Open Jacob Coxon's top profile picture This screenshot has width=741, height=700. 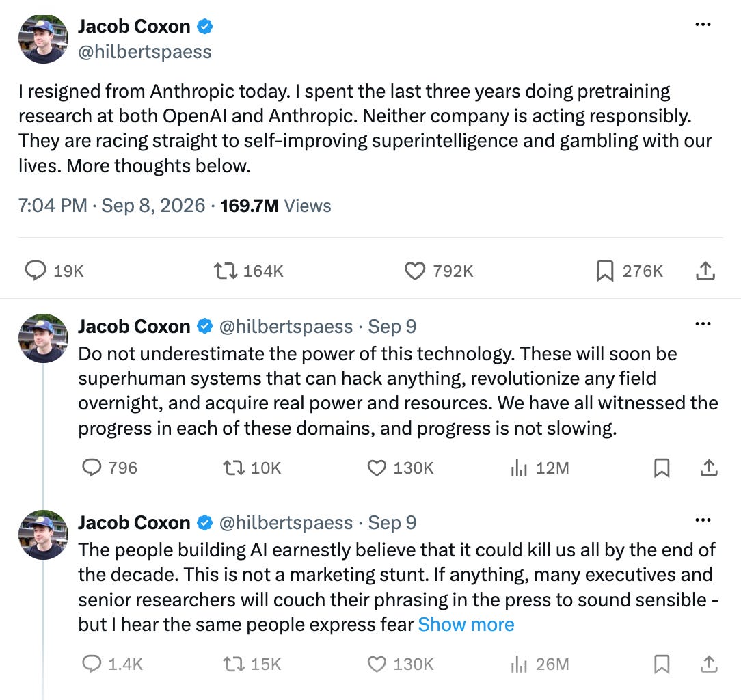tap(43, 39)
